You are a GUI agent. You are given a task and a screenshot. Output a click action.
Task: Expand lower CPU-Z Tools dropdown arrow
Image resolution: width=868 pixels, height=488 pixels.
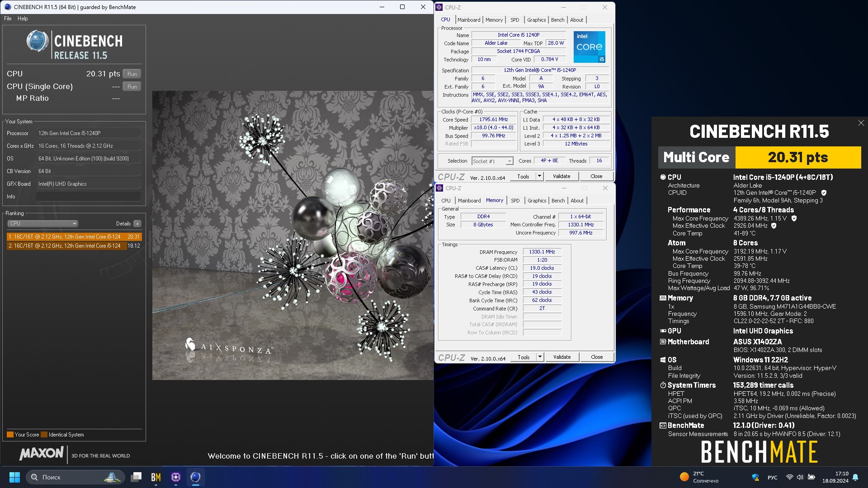click(x=540, y=357)
